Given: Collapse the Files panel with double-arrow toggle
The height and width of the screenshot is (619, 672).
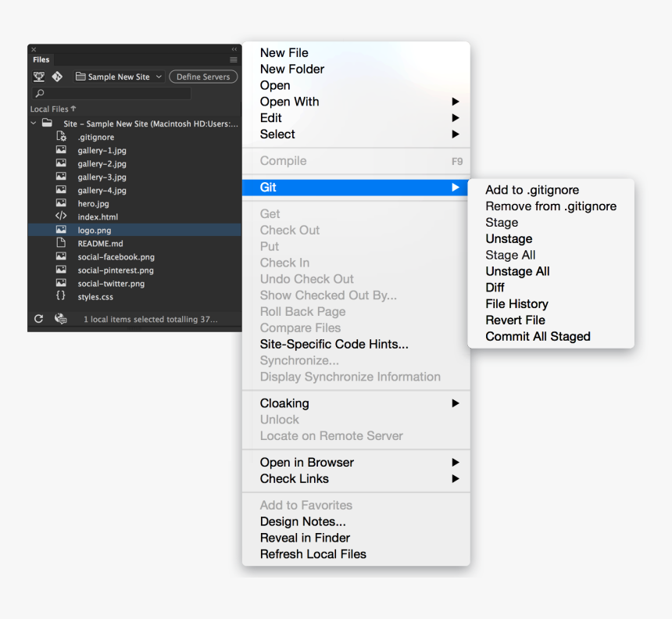Looking at the screenshot, I should (x=233, y=50).
